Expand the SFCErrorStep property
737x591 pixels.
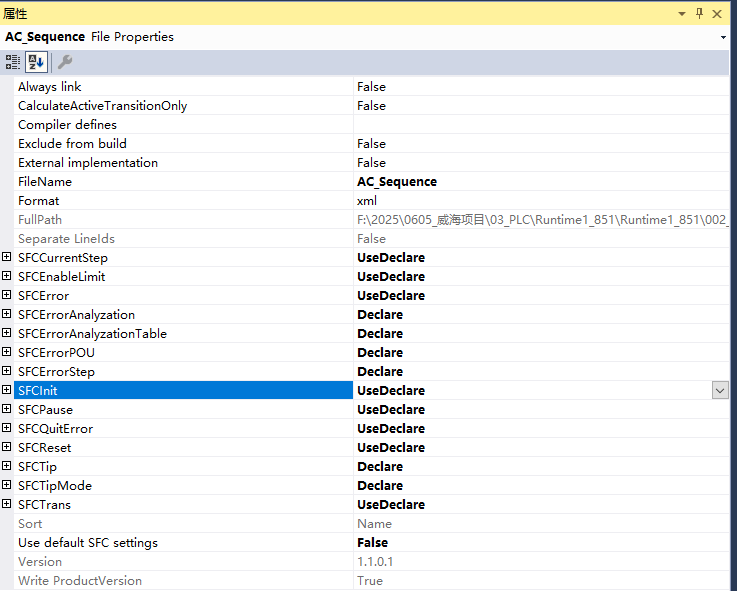tap(7, 370)
